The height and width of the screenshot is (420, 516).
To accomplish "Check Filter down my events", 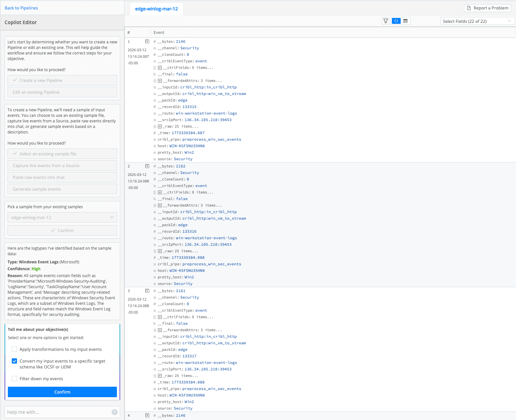I will click(14, 379).
